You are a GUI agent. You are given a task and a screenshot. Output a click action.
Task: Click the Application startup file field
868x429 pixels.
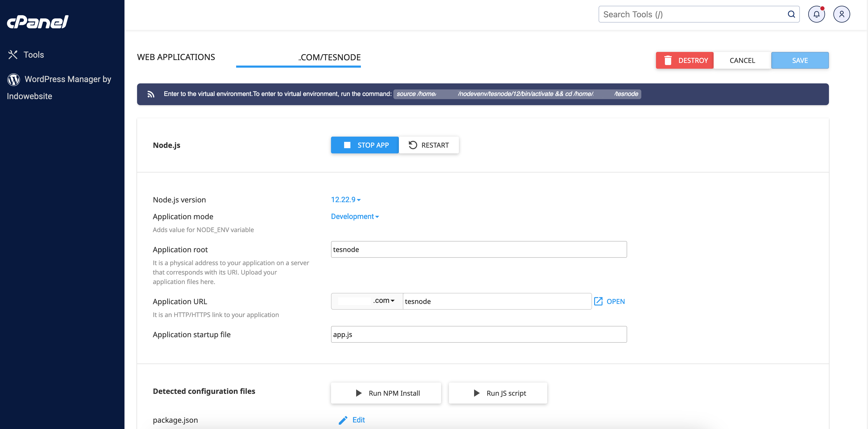click(x=479, y=334)
